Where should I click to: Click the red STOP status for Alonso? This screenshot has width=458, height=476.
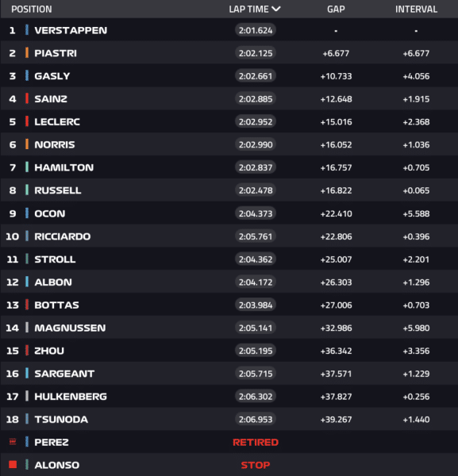[256, 465]
